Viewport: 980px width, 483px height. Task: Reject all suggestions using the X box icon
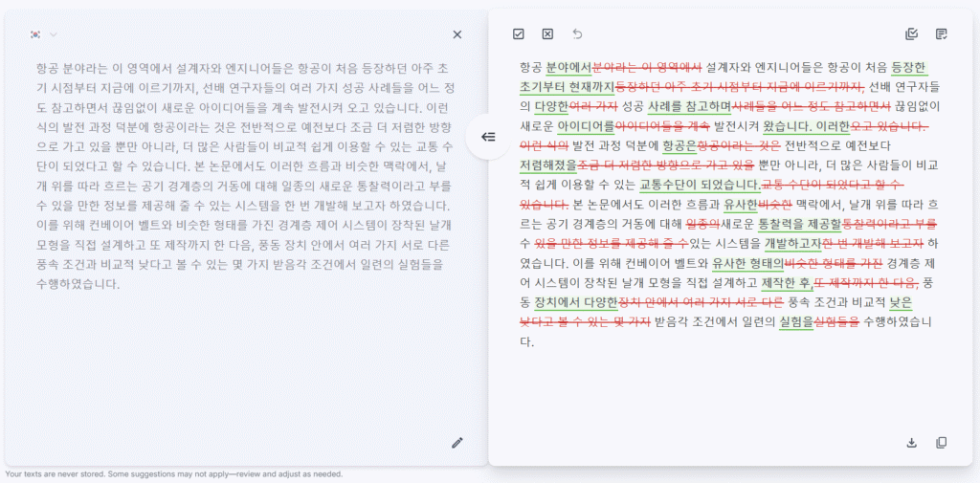point(547,34)
